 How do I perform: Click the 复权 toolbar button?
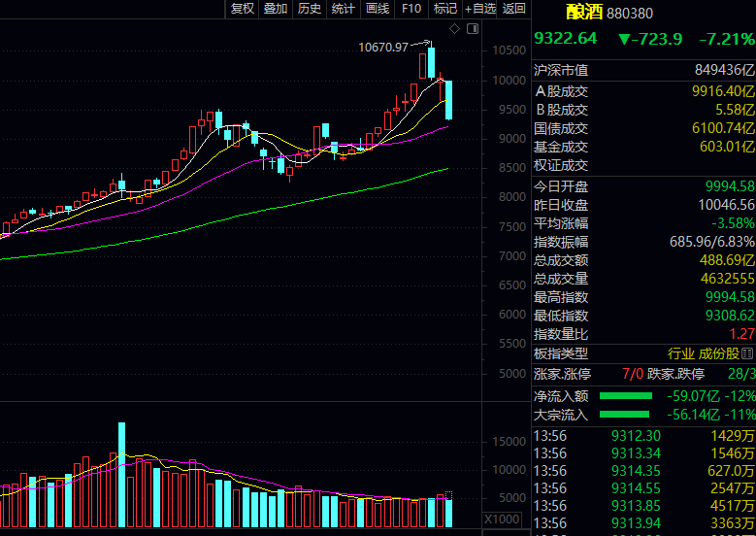tap(242, 9)
